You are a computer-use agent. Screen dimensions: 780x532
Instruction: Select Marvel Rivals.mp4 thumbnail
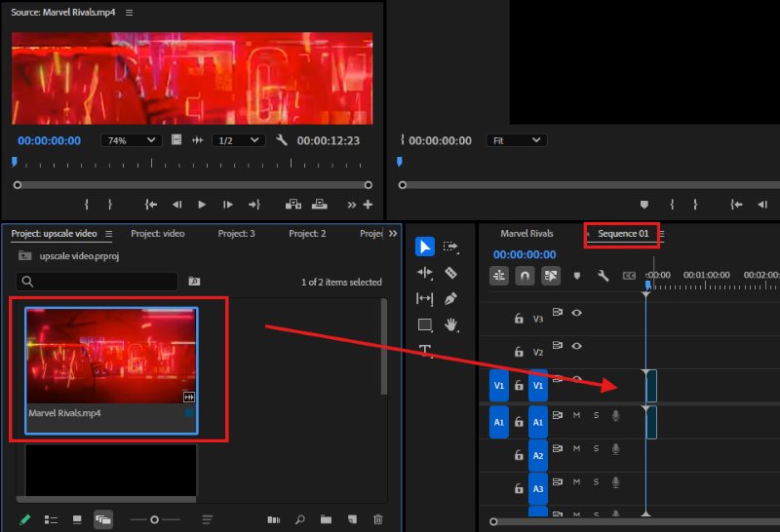pyautogui.click(x=111, y=356)
